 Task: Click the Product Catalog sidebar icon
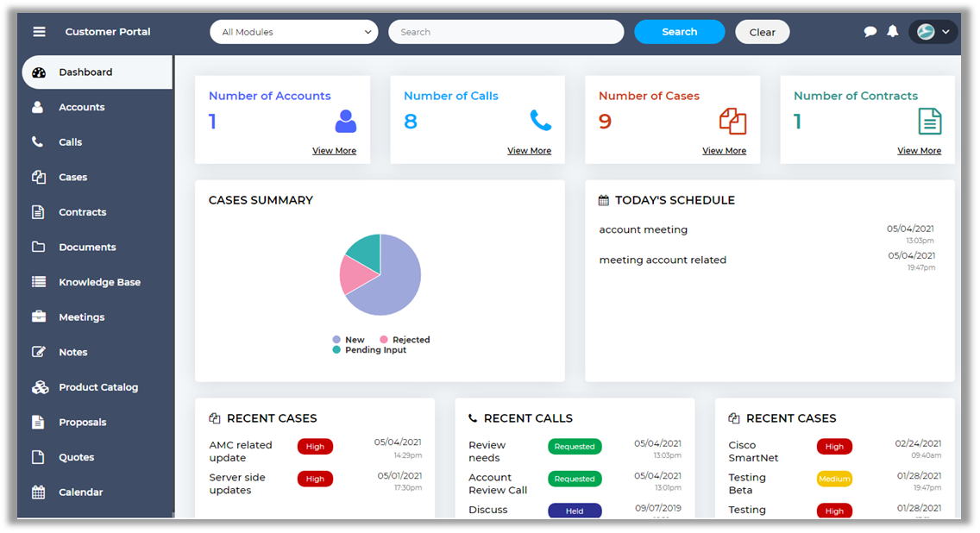[x=39, y=387]
